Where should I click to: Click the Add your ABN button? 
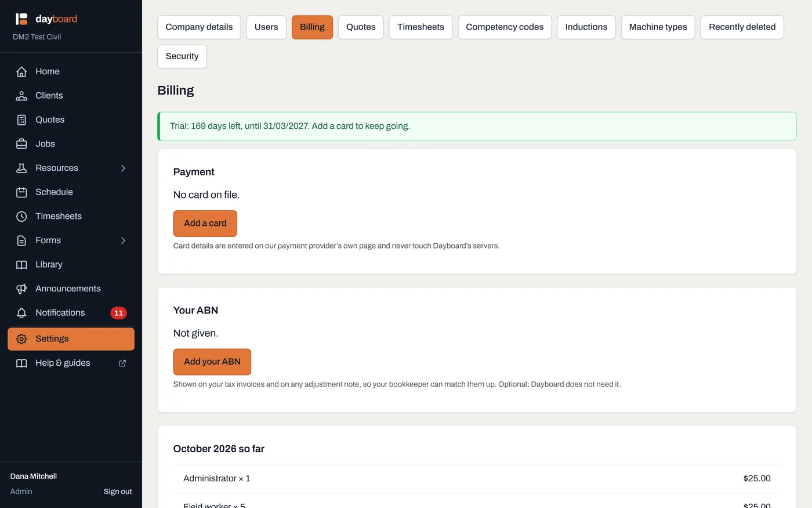(212, 362)
